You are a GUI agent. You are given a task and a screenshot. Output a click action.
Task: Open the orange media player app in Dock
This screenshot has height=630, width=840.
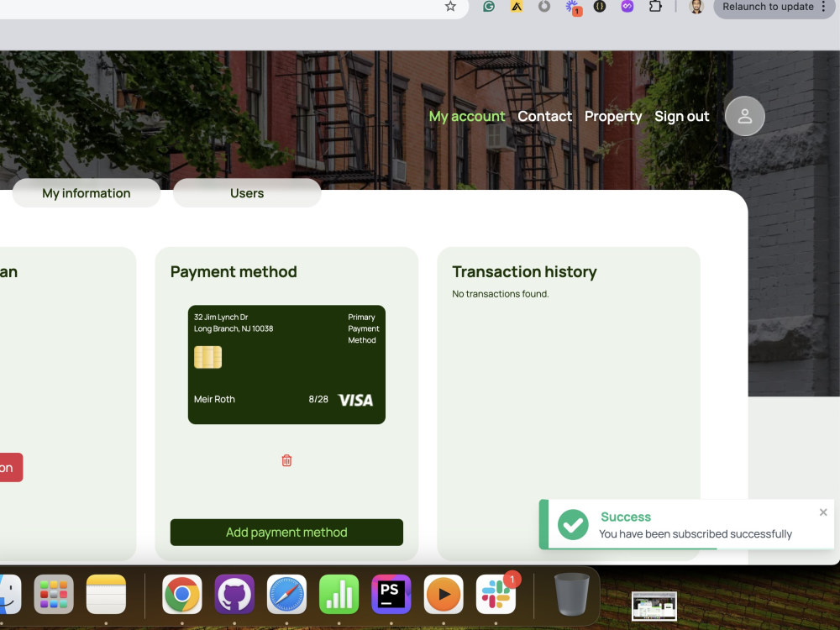coord(444,594)
